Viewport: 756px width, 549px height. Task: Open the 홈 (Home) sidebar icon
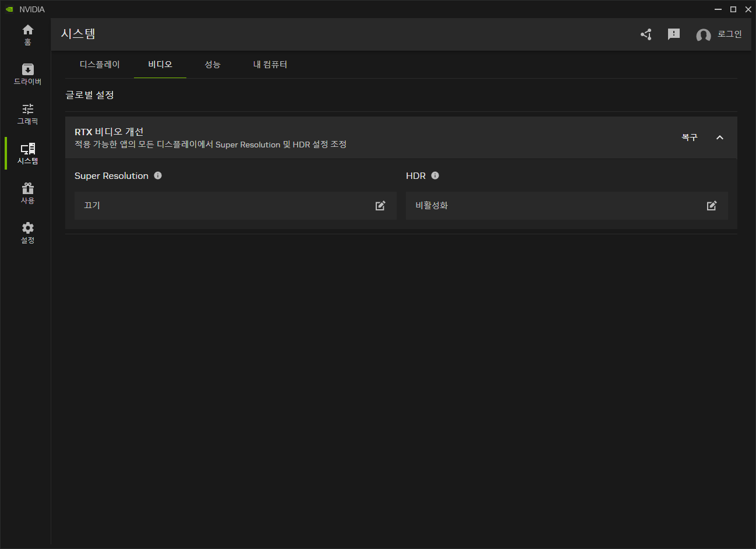tap(27, 34)
